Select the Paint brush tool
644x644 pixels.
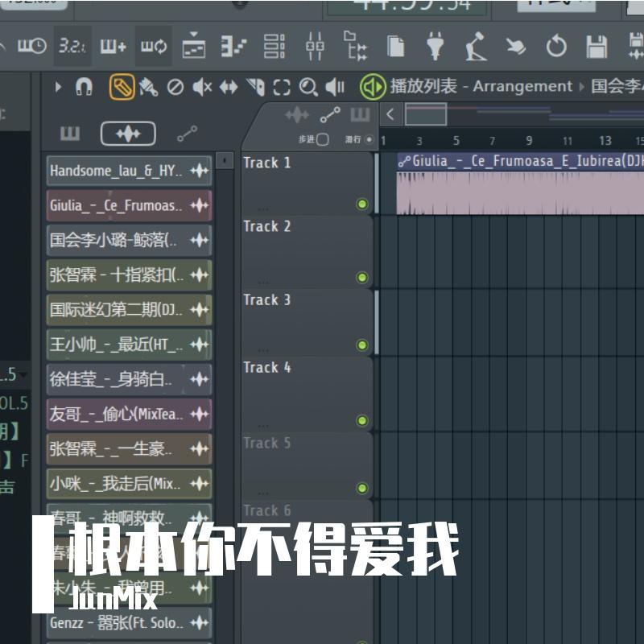tap(150, 87)
